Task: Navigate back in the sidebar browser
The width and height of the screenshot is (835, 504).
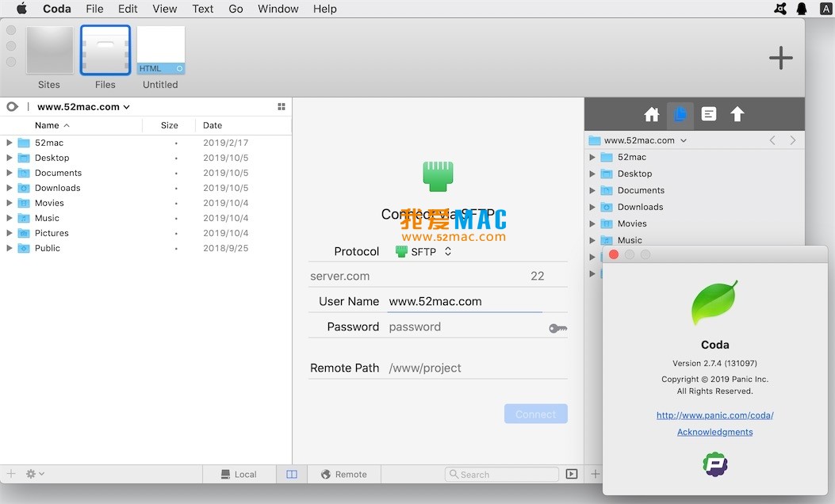Action: pos(772,140)
